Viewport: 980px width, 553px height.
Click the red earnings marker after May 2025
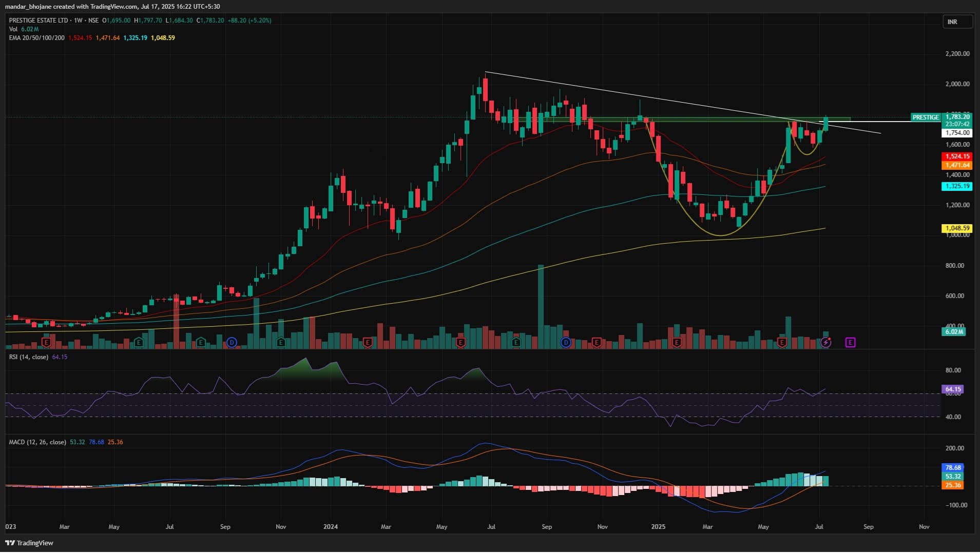782,342
